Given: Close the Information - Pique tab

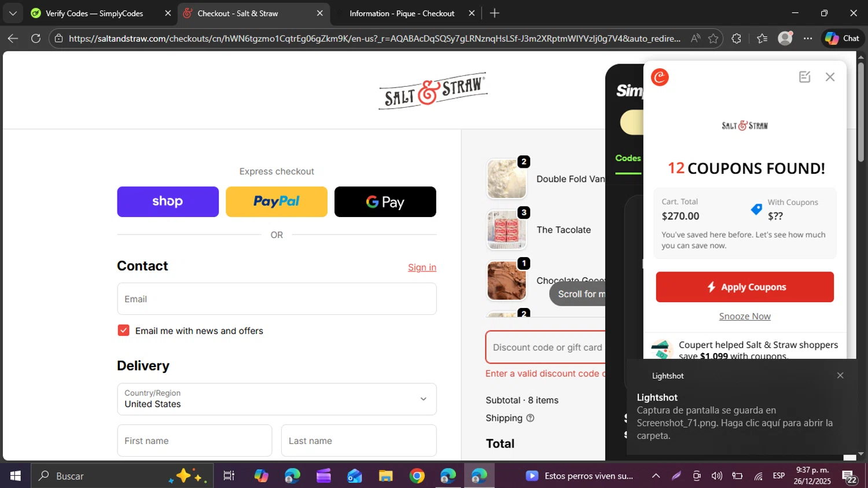Looking at the screenshot, I should click(472, 13).
